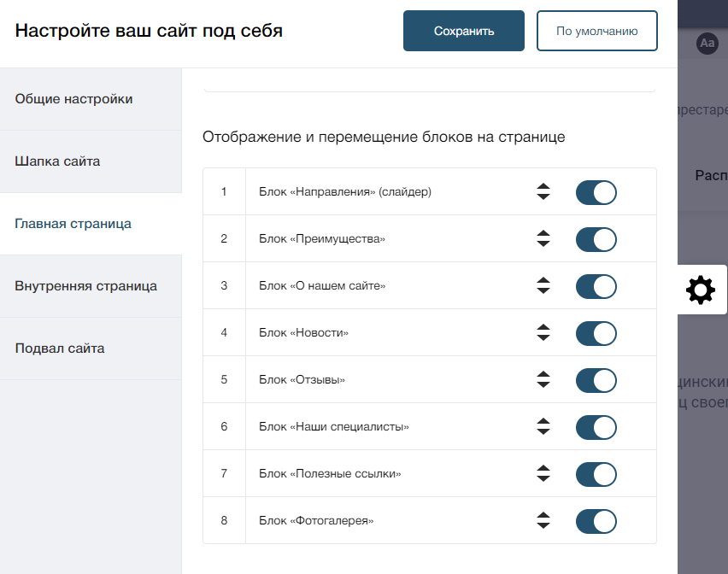The image size is (728, 574).
Task: Switch off the «Фотогалерея» block
Action: point(596,521)
